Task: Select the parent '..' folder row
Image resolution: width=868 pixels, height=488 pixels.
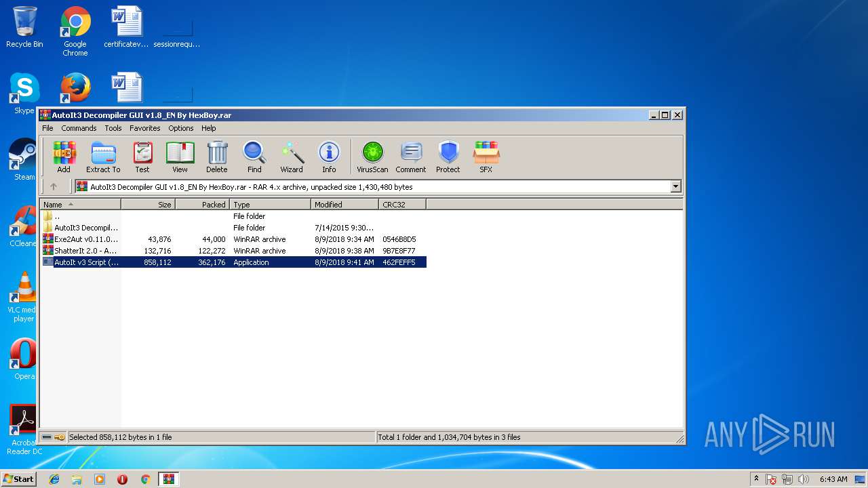Action: click(x=233, y=216)
